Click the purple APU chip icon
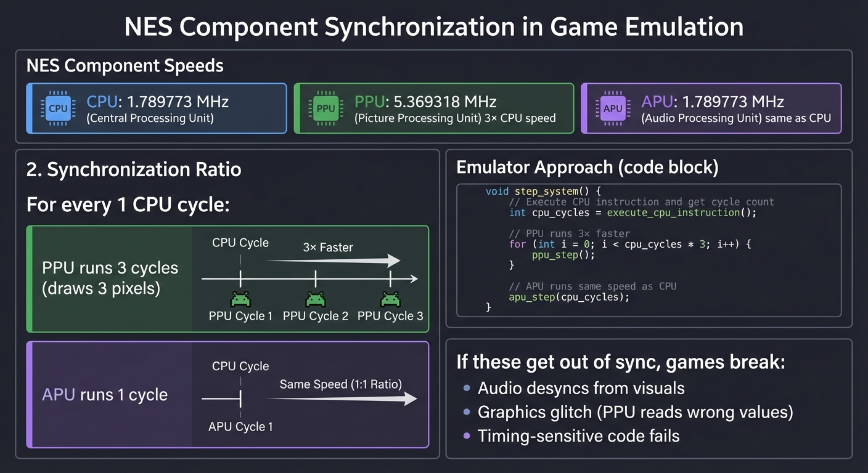 [x=612, y=108]
